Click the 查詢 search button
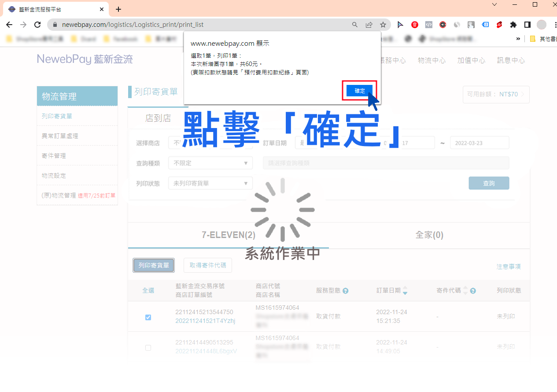 coord(489,183)
